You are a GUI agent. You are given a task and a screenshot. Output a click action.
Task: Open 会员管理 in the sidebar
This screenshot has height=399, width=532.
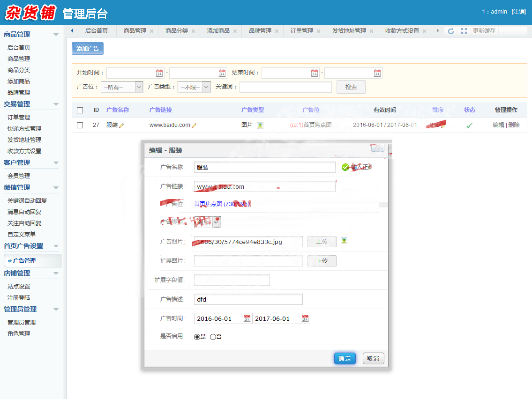(x=19, y=176)
